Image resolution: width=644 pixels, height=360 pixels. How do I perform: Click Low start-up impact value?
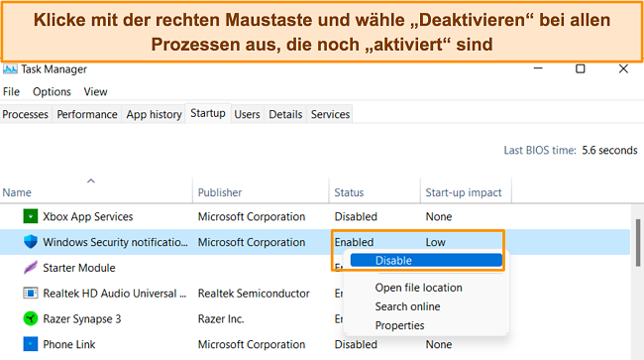435,242
